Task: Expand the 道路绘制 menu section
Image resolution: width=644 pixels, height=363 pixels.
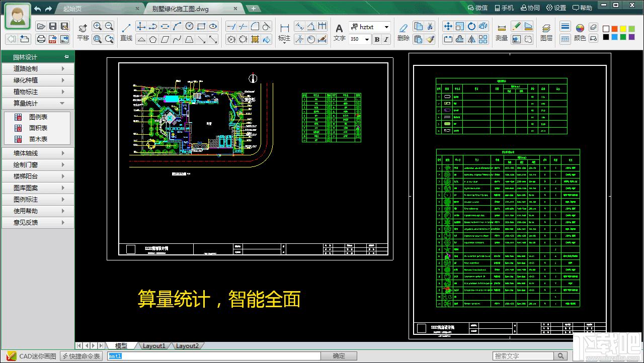Action: point(38,68)
